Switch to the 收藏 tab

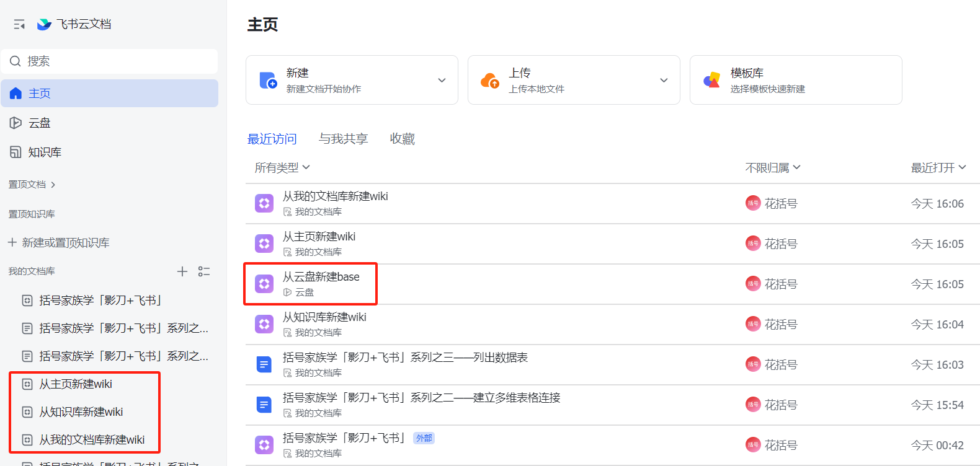click(x=402, y=139)
